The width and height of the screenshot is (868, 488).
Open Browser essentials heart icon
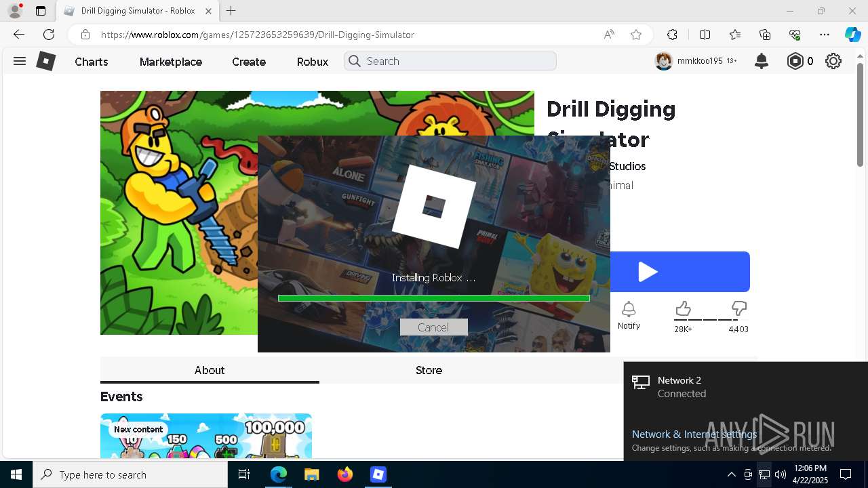click(x=795, y=35)
